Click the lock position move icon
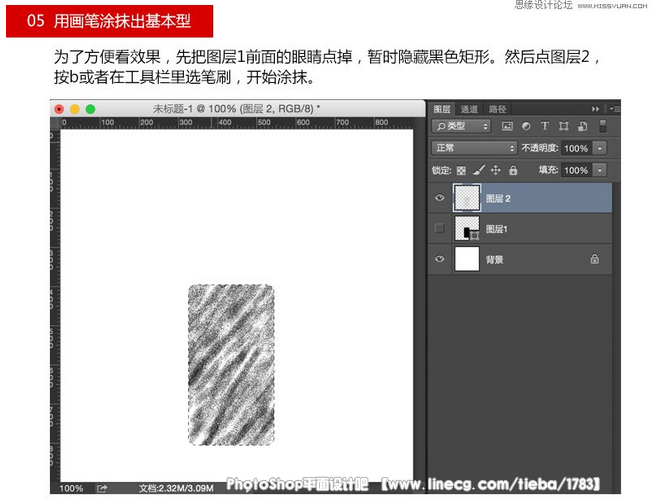Image resolution: width=650 pixels, height=501 pixels. tap(495, 171)
